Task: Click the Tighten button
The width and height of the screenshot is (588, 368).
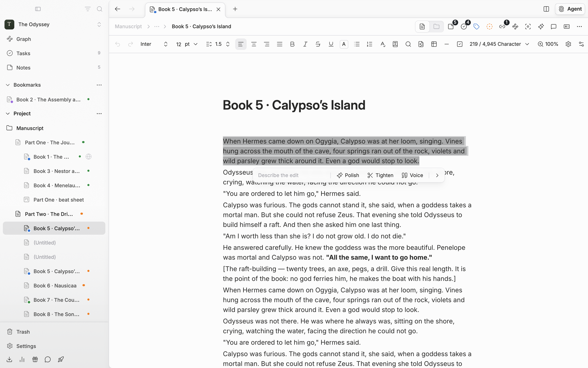Action: (380, 175)
